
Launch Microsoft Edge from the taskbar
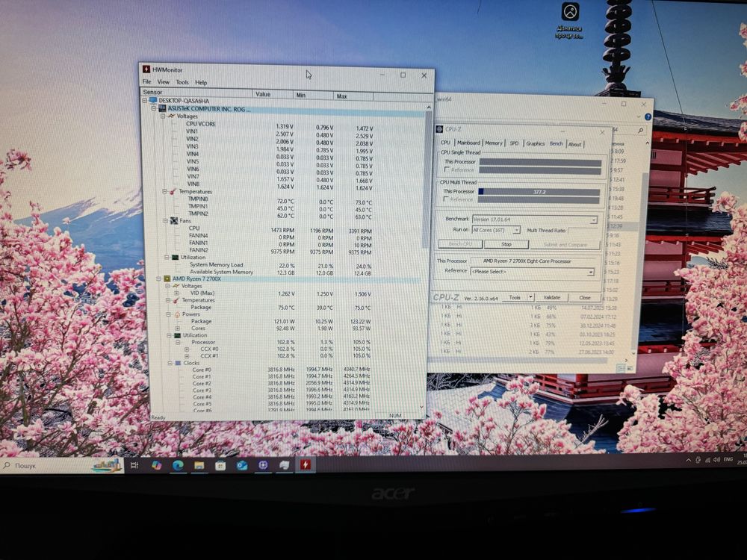[179, 465]
